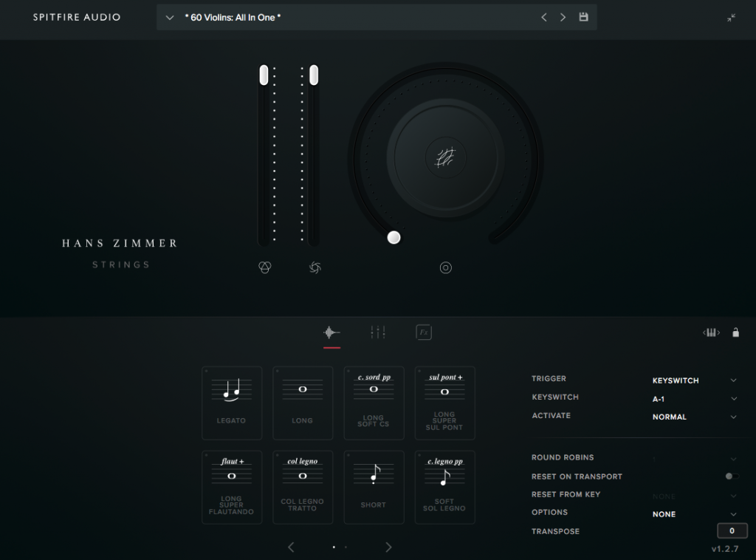Select the Legato articulation
Image resolution: width=756 pixels, height=560 pixels.
pyautogui.click(x=232, y=403)
